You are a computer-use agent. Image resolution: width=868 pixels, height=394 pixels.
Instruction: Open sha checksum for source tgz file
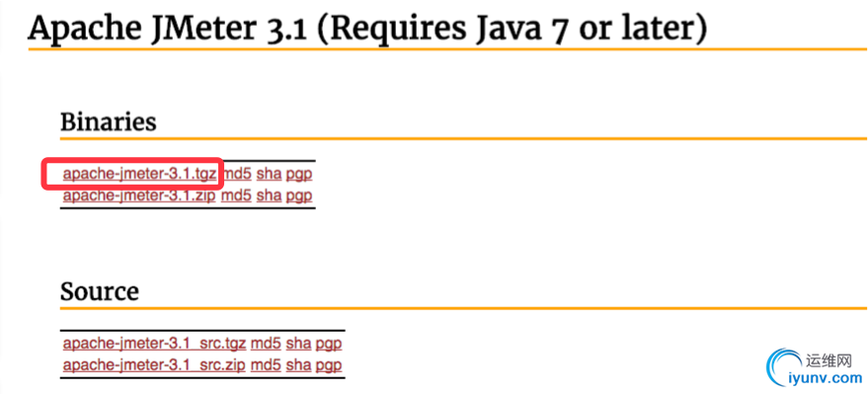click(298, 343)
